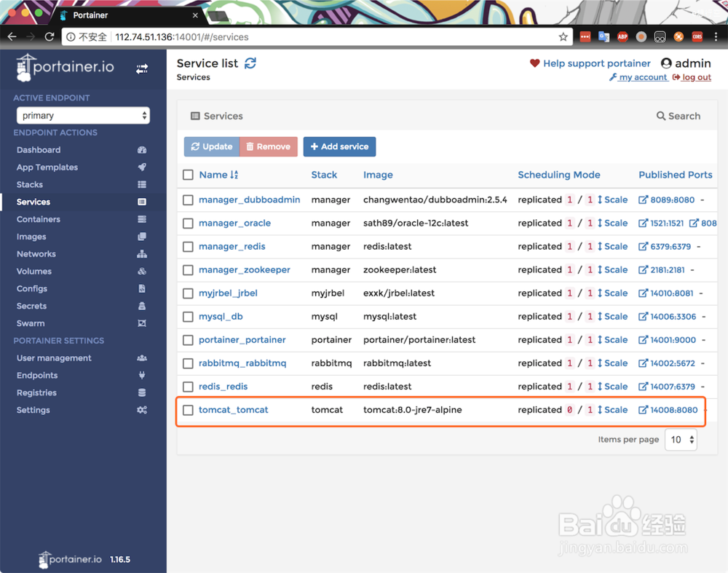
Task: Click Scale for tomcat_tomcat service
Action: [612, 410]
